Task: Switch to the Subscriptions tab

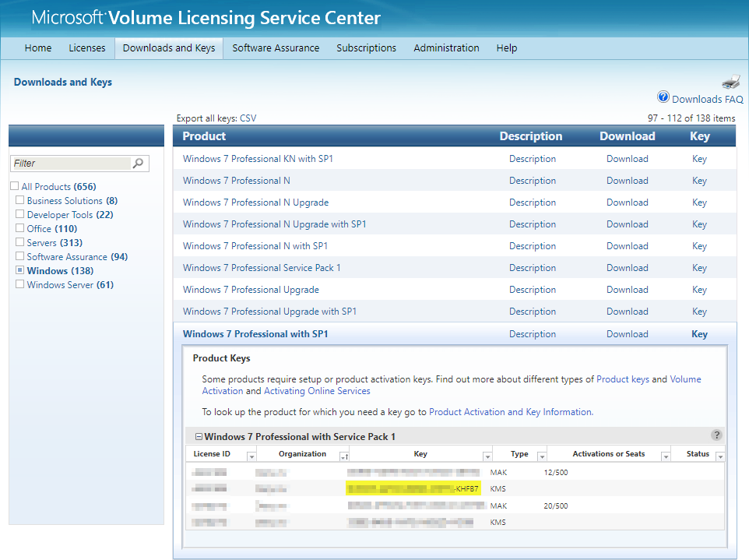Action: tap(367, 48)
